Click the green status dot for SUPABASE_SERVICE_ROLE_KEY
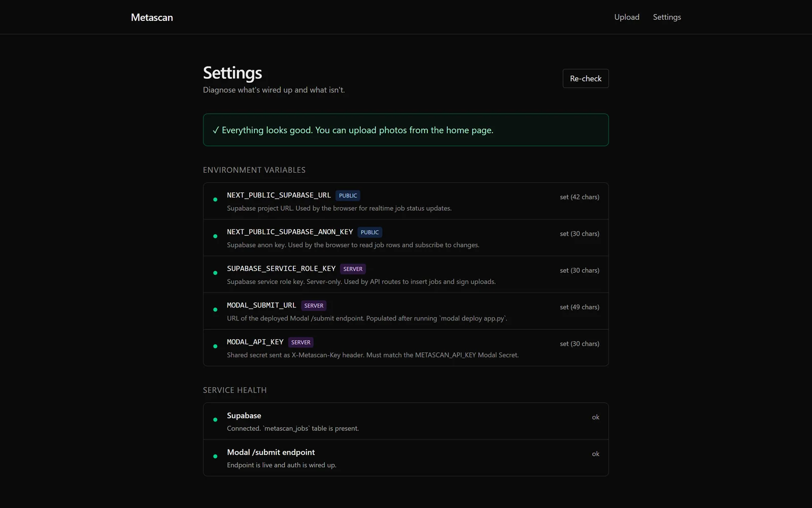This screenshot has width=812, height=508. pyautogui.click(x=215, y=273)
